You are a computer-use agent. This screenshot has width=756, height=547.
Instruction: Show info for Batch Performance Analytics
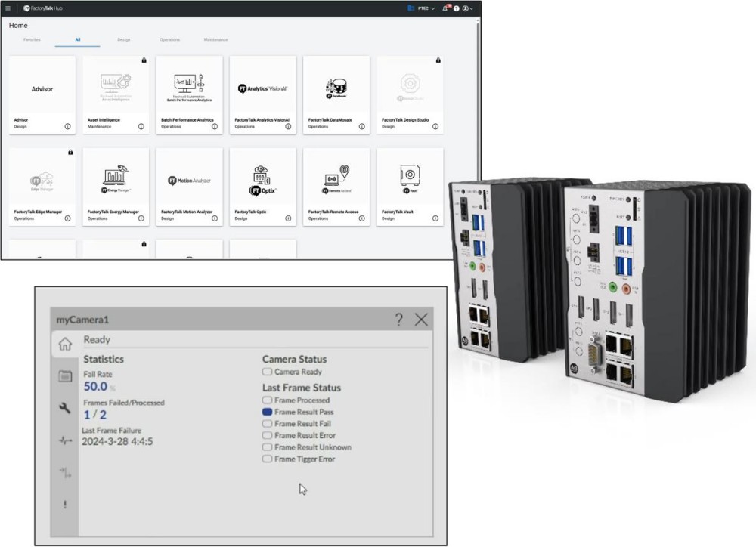[x=215, y=127]
